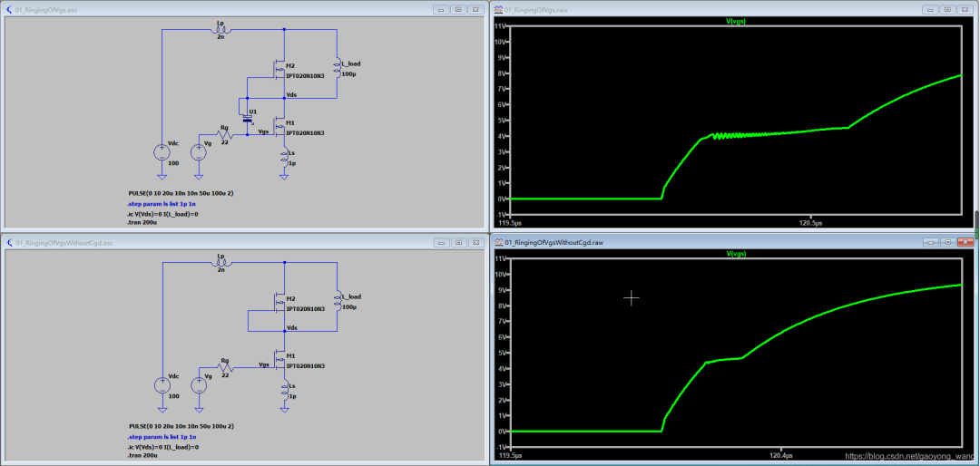Image resolution: width=980 pixels, height=466 pixels.
Task: Click the 120.5µs time axis label in top plot
Action: click(x=811, y=222)
